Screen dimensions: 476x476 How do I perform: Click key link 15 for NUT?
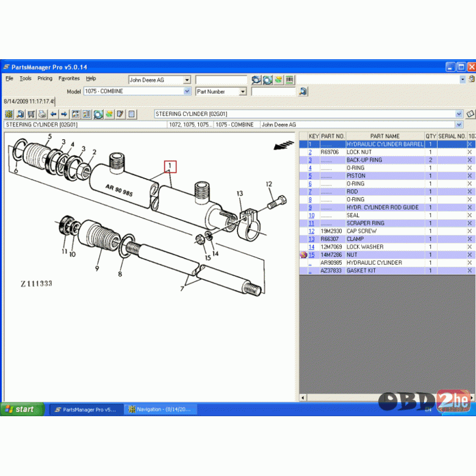[x=311, y=254]
